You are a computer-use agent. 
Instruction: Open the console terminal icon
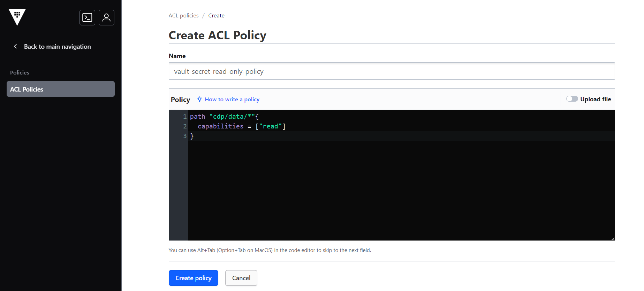click(87, 17)
